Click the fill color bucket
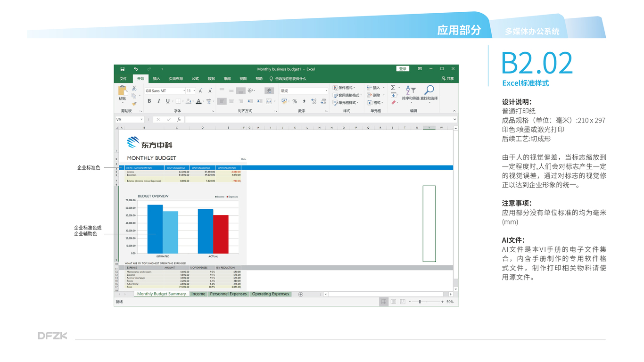Screen dimensions: 644x362 [188, 101]
